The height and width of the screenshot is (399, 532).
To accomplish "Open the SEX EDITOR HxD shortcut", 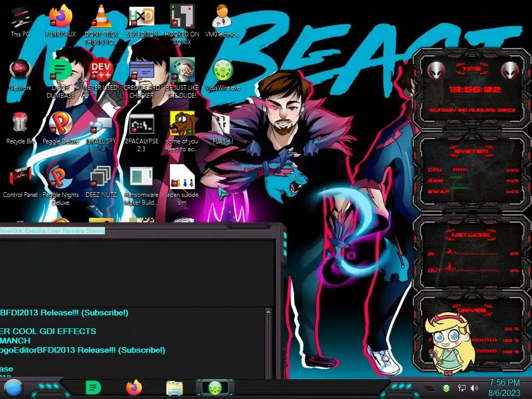I will click(141, 21).
